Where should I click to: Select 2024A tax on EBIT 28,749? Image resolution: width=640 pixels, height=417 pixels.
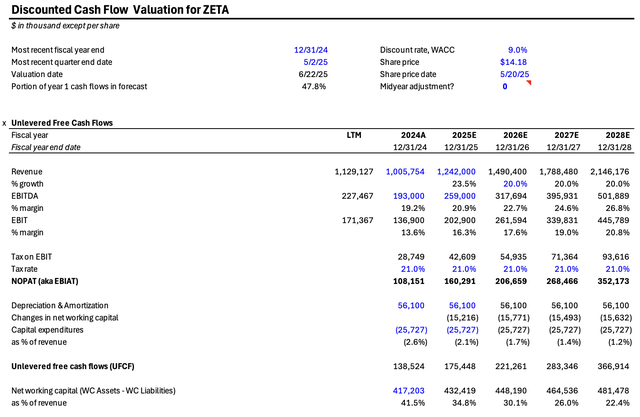coord(411,257)
